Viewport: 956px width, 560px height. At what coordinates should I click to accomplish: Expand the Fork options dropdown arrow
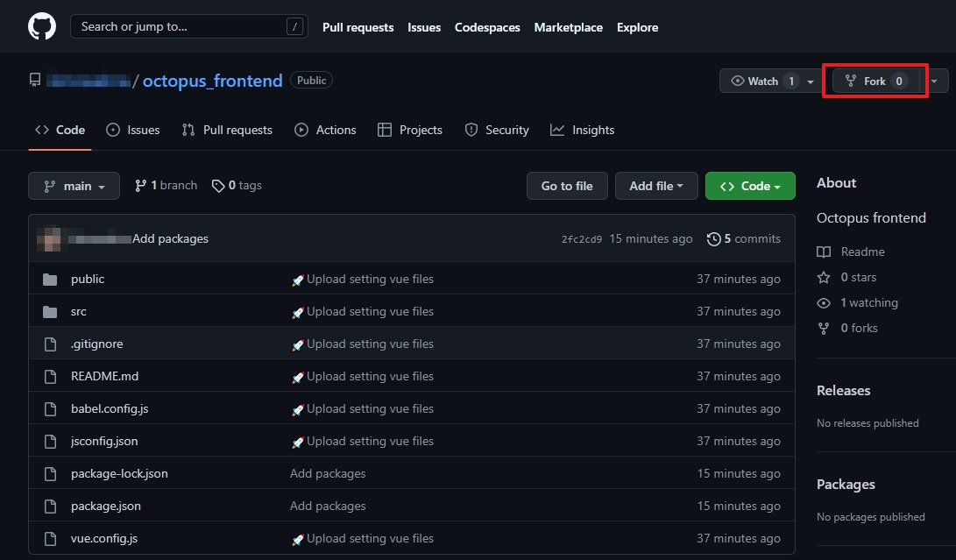pyautogui.click(x=934, y=82)
